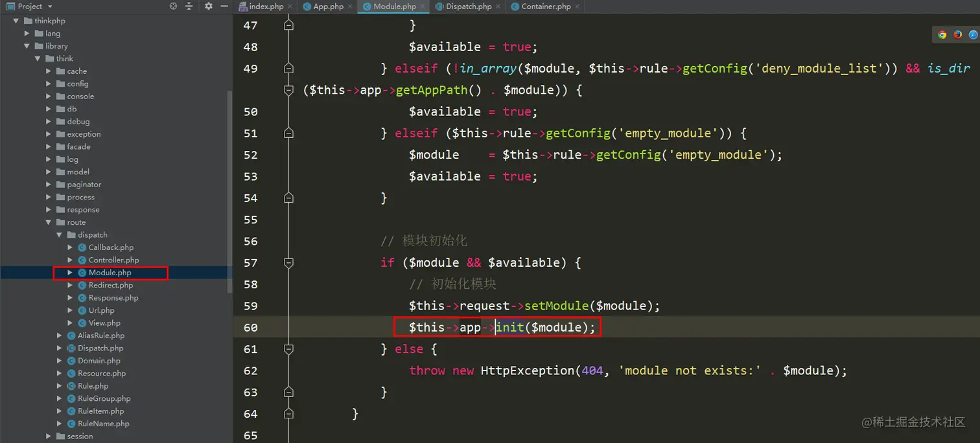Select AliasRule.php in the project tree
Viewport: 980px width, 443px height.
pyautogui.click(x=101, y=335)
